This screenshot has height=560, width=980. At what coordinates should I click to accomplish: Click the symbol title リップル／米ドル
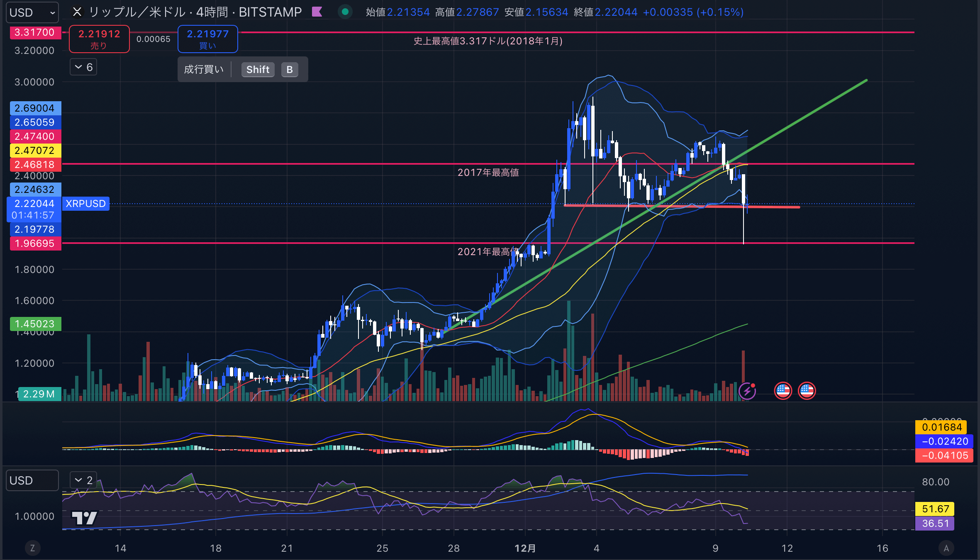point(137,12)
